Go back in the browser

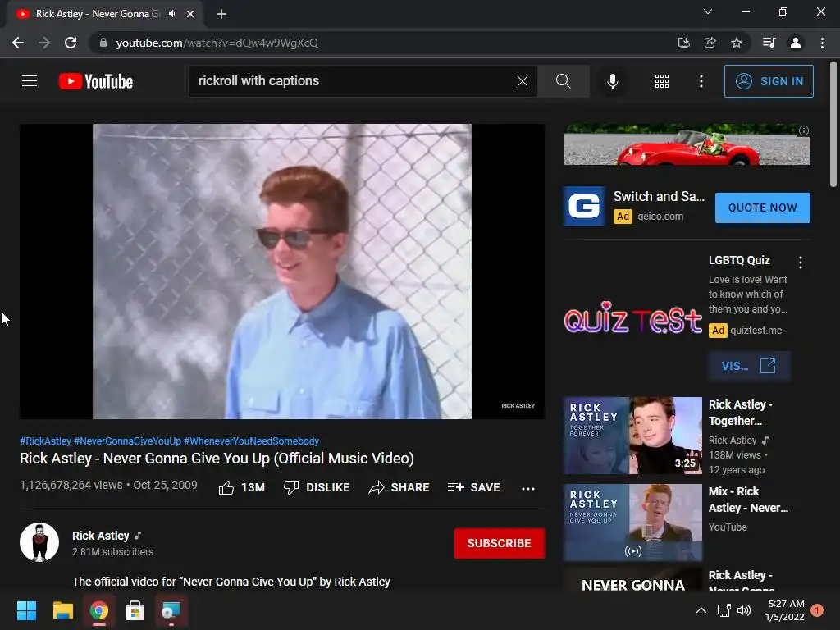tap(18, 43)
